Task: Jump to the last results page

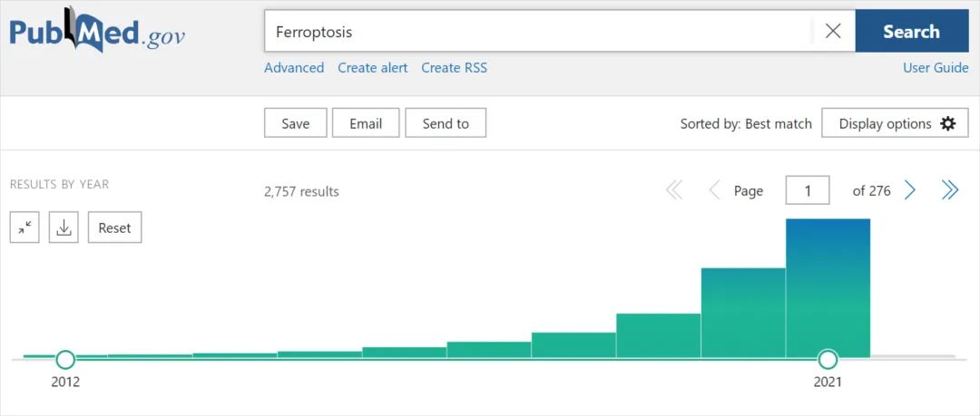Action: coord(949,190)
